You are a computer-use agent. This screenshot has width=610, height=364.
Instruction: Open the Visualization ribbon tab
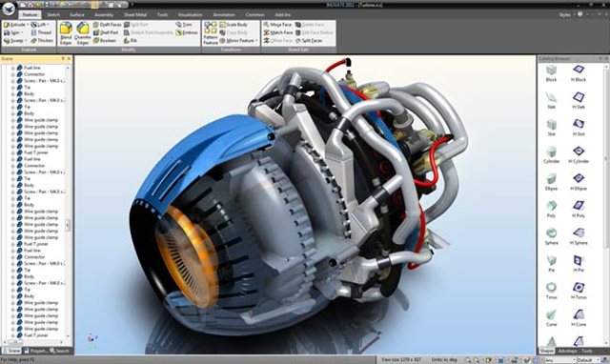point(191,15)
